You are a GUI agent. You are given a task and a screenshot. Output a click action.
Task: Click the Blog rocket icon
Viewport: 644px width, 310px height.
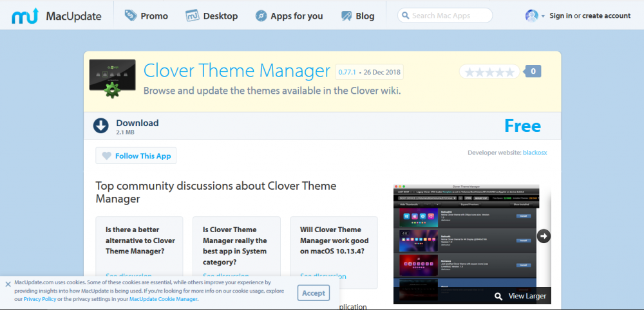[x=346, y=16]
